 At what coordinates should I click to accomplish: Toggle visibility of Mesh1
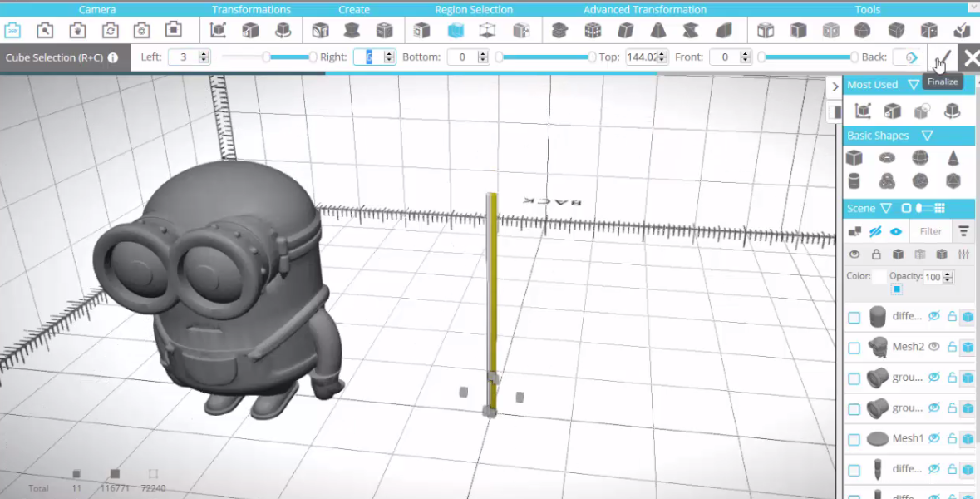(934, 438)
